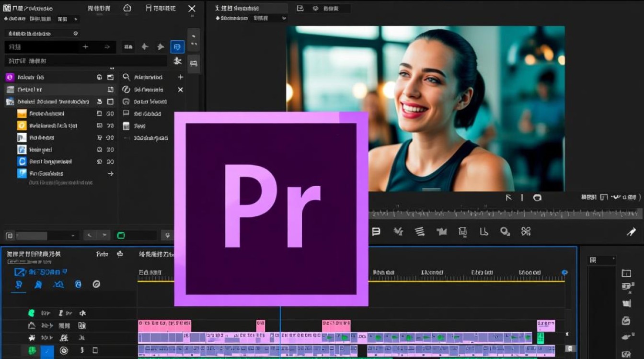Click the white ring icon in timeline tool strip
Viewport: 644px width, 359px height.
(x=96, y=284)
